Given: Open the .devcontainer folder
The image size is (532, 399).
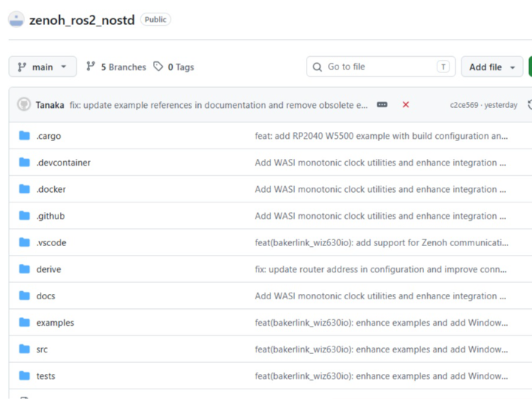Looking at the screenshot, I should (x=64, y=163).
